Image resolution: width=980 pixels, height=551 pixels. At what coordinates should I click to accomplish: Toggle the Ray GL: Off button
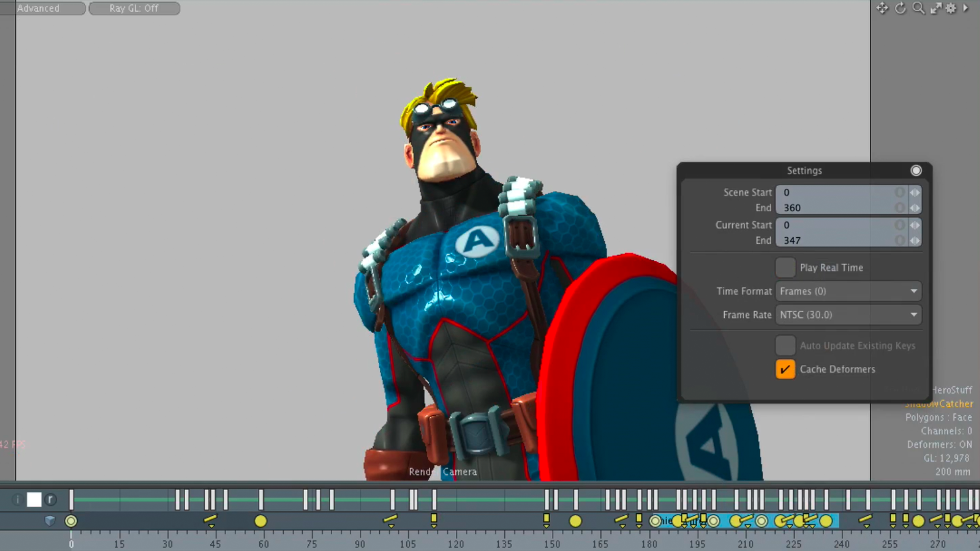134,8
